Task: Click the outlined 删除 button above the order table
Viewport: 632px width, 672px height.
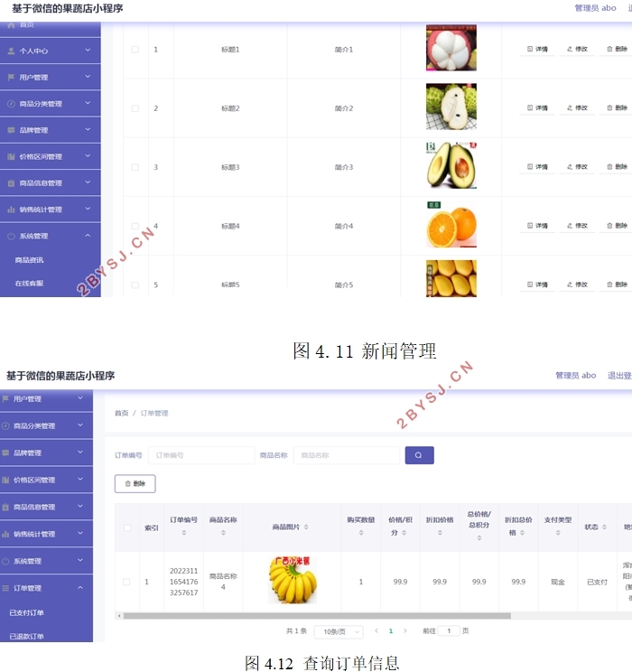Action: coord(135,484)
